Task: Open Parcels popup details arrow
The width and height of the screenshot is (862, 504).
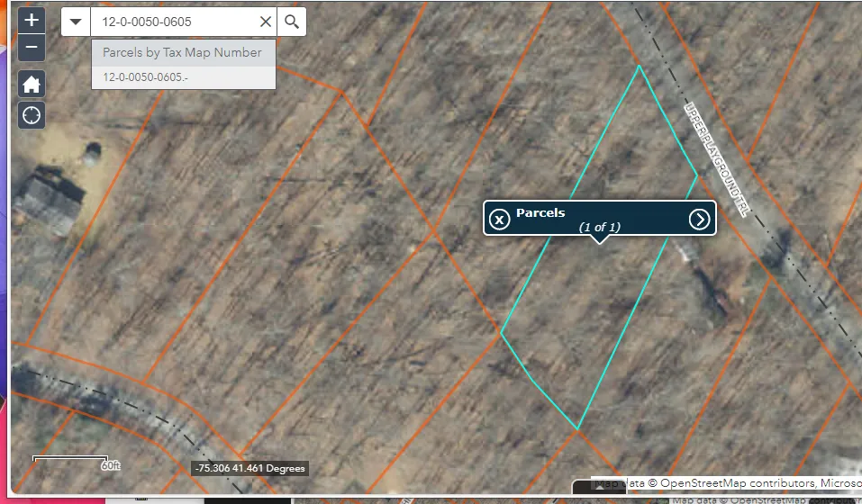Action: [699, 219]
